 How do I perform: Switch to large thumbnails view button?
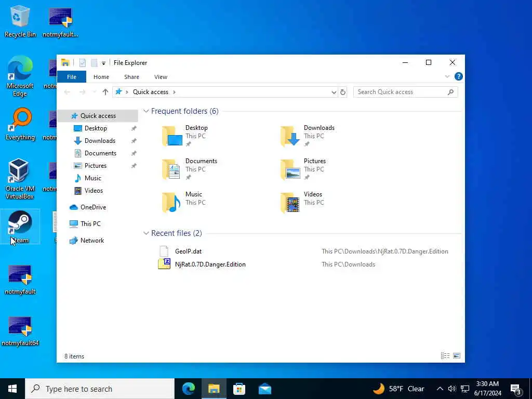point(456,355)
